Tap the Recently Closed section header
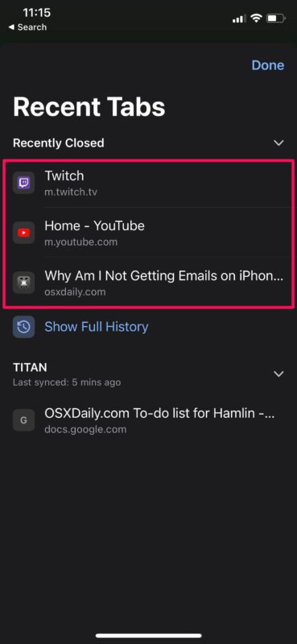 pyautogui.click(x=58, y=143)
